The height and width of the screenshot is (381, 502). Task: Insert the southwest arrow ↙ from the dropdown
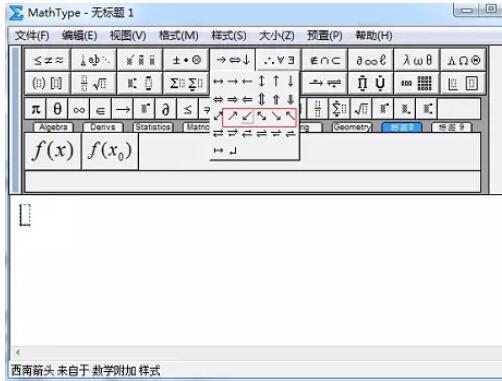247,116
